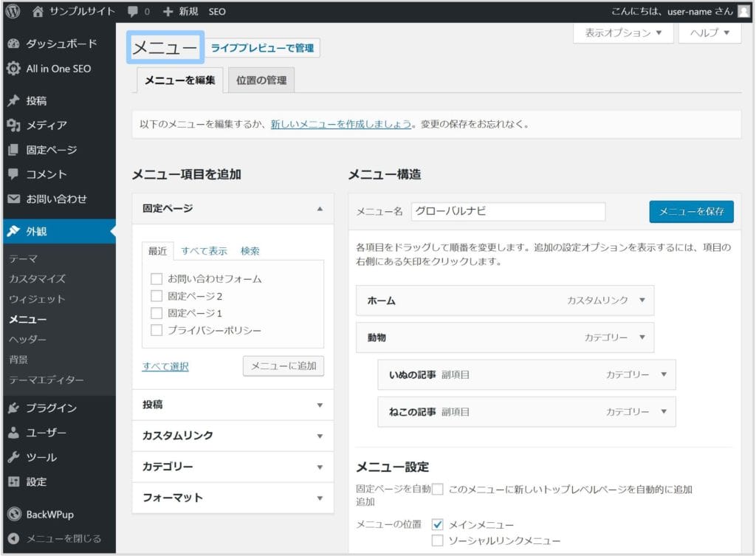Open the ヘルプ dropdown

pos(709,32)
